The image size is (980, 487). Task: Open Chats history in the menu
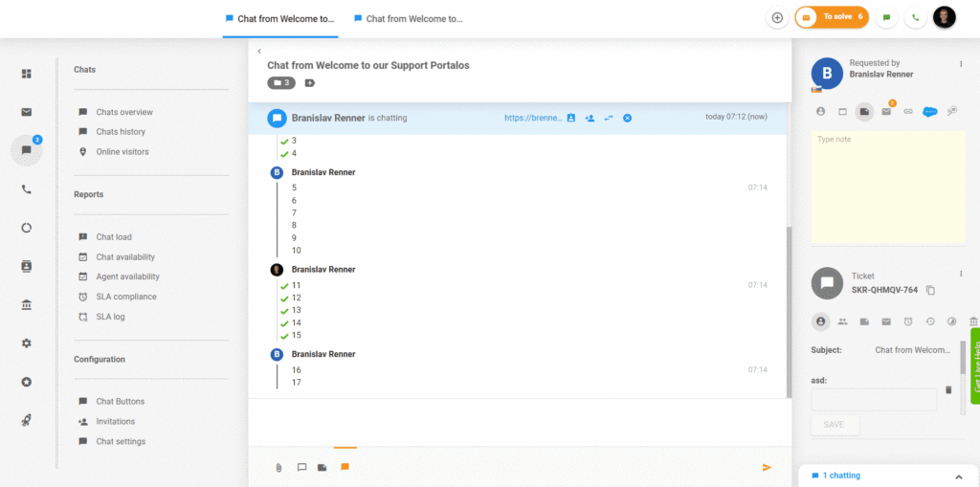click(x=121, y=132)
